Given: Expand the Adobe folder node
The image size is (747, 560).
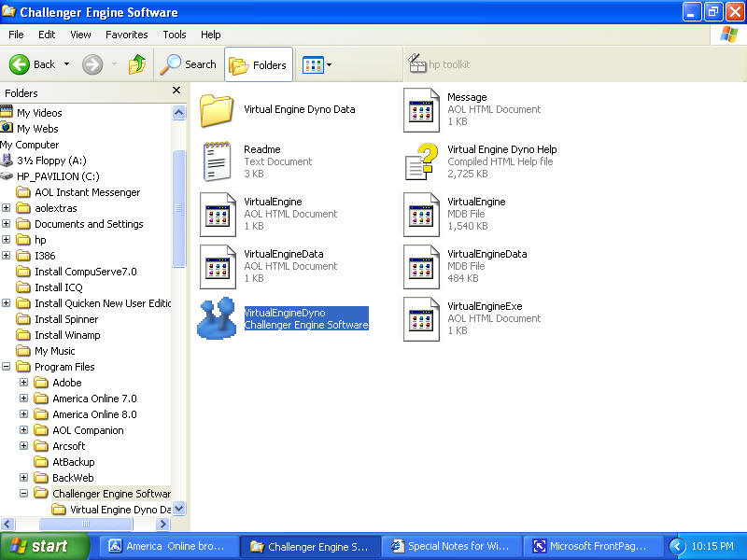Looking at the screenshot, I should click(x=24, y=383).
